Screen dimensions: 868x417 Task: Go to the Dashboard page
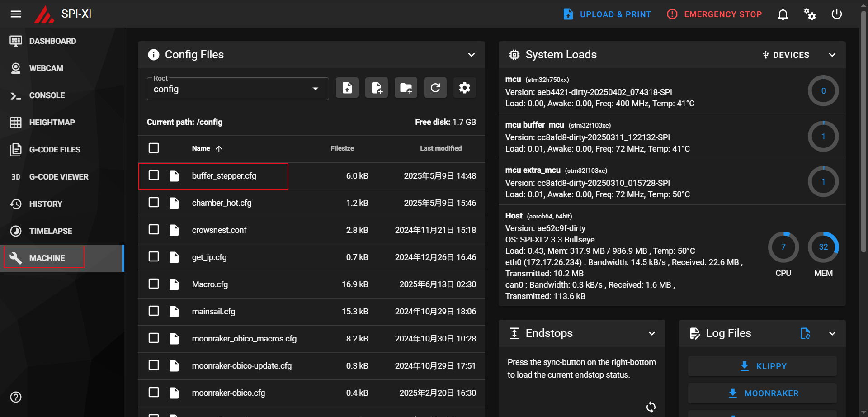click(x=52, y=41)
